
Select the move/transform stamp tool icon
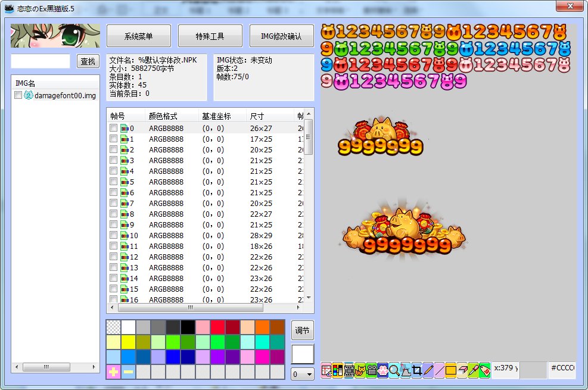click(x=405, y=370)
